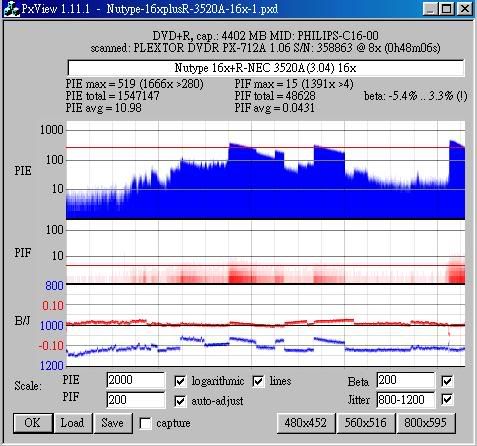Disable the lines checkbox

[x=258, y=381]
